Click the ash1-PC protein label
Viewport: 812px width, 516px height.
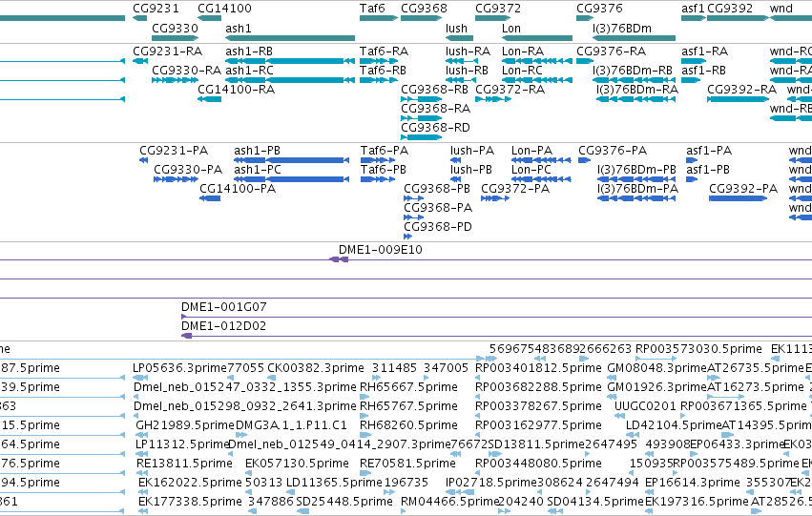click(258, 170)
